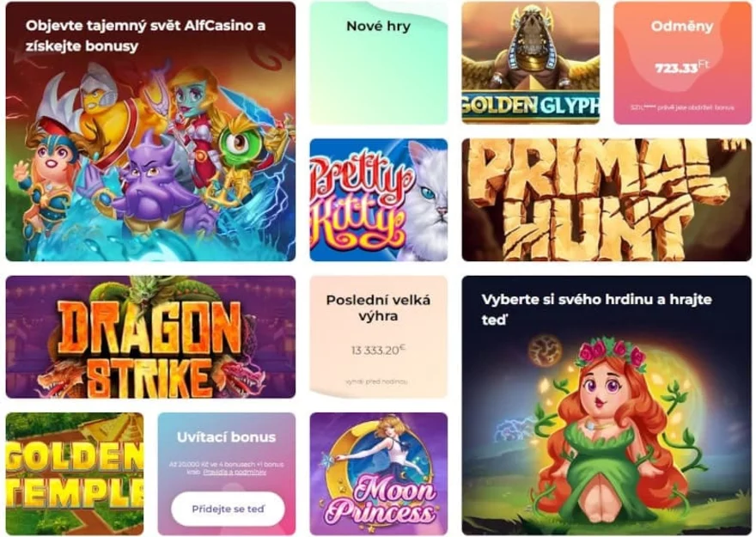
Task: Open the Golden Glyph game tile
Action: coord(530,63)
